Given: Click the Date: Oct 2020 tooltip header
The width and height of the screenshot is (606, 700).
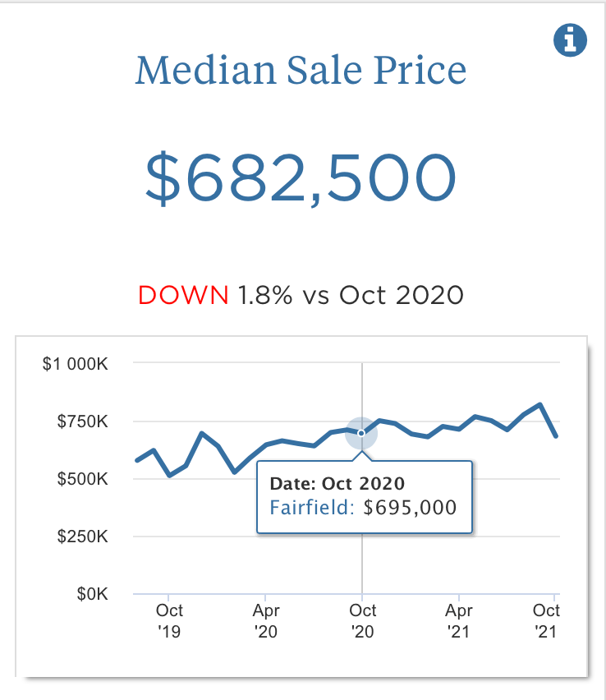Looking at the screenshot, I should click(x=337, y=484).
